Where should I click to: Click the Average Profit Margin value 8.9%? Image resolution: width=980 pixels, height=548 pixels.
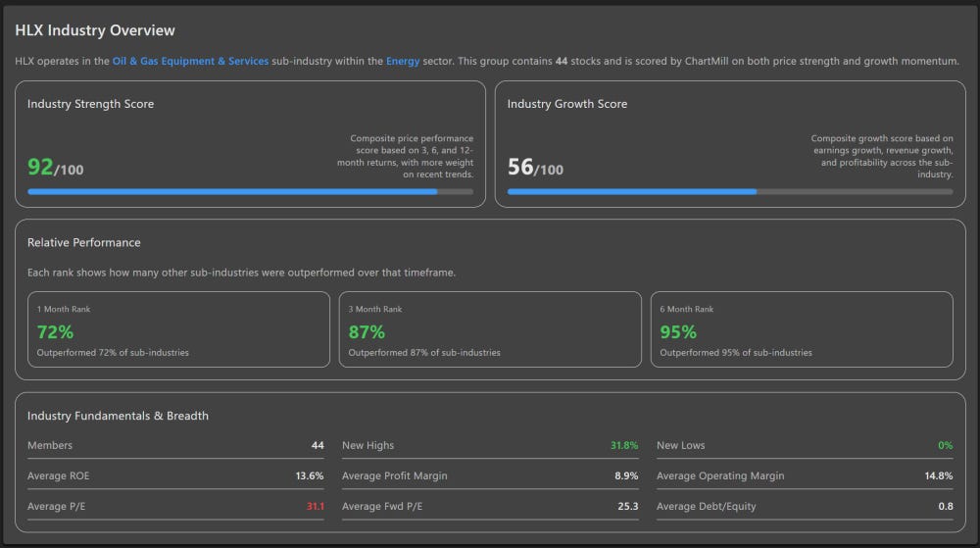626,475
